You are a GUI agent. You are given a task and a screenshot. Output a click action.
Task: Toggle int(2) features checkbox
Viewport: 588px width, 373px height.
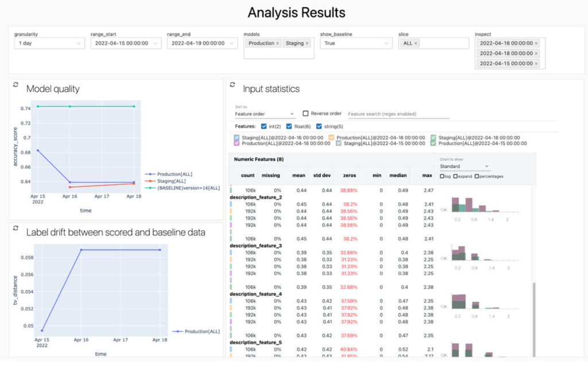click(x=264, y=126)
